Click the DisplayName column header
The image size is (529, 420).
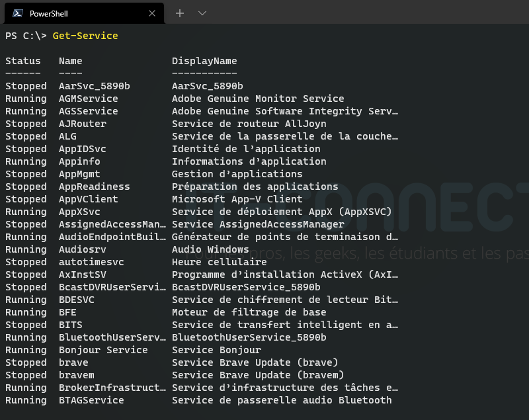coord(204,61)
